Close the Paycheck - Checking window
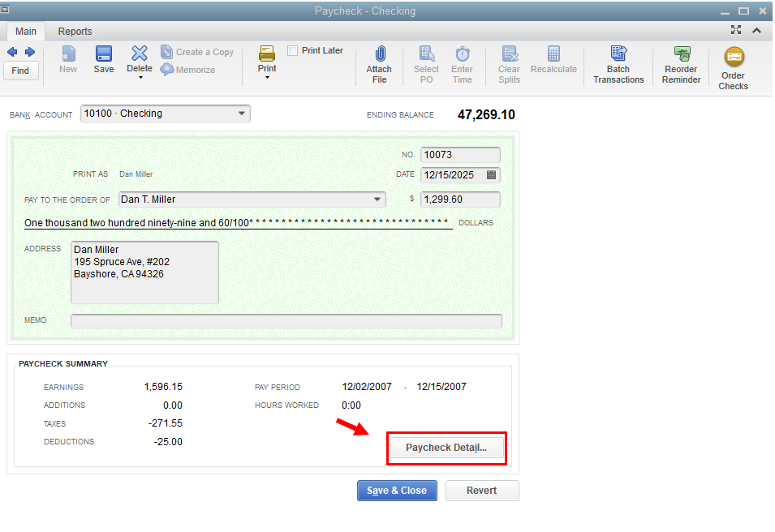This screenshot has width=775, height=532. (x=763, y=11)
